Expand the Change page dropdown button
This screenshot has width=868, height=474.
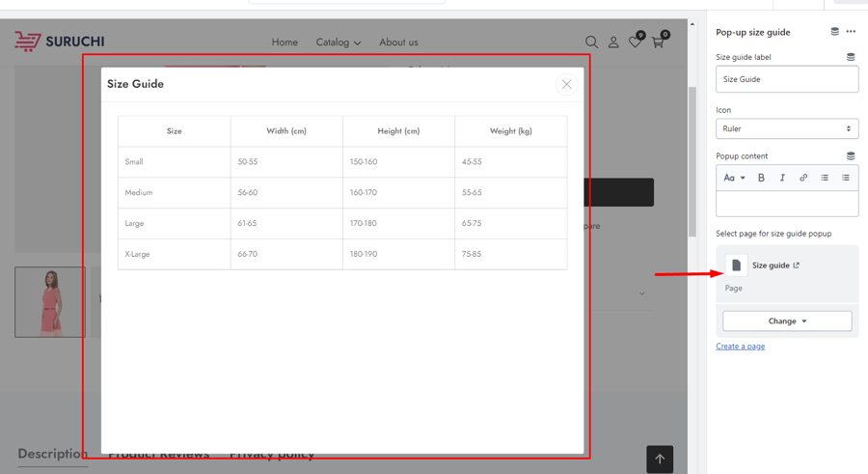786,321
